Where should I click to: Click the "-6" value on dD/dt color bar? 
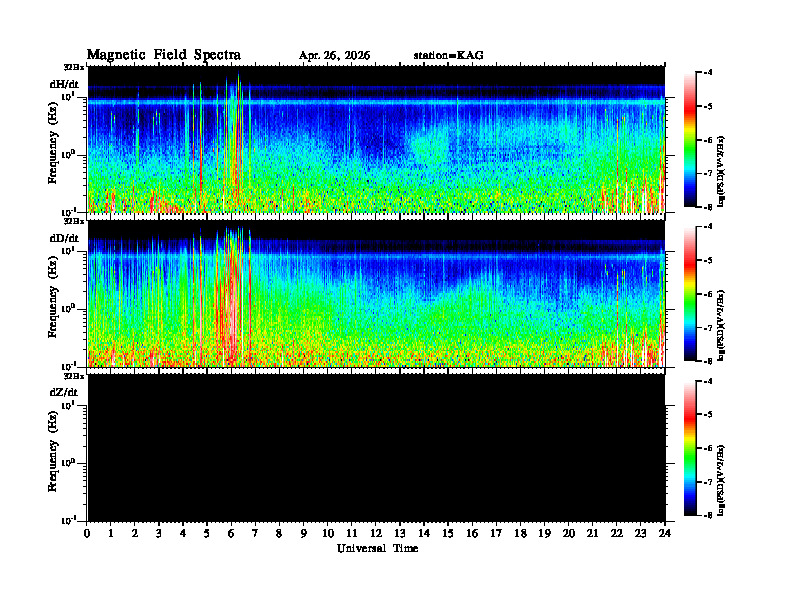[708, 294]
